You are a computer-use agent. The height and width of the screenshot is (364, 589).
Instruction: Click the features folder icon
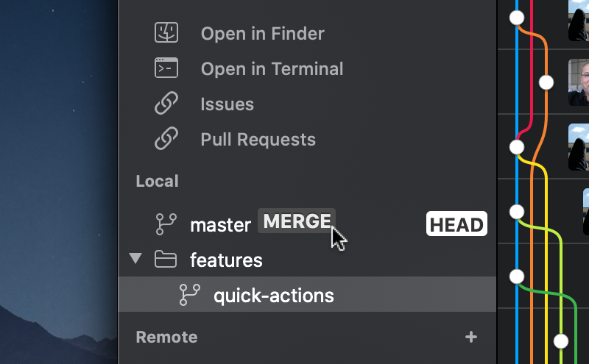tap(166, 260)
